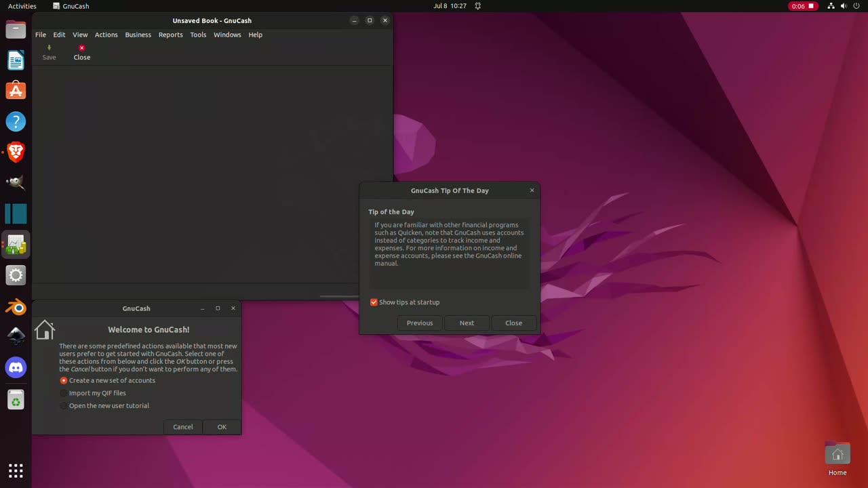Launch GIMP from the dock
The height and width of the screenshot is (488, 868).
16,183
